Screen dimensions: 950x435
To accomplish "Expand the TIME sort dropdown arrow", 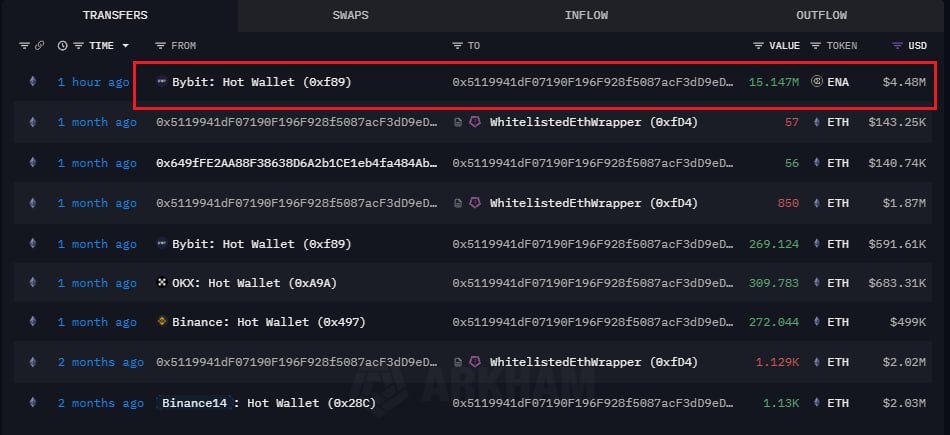I will [x=125, y=46].
